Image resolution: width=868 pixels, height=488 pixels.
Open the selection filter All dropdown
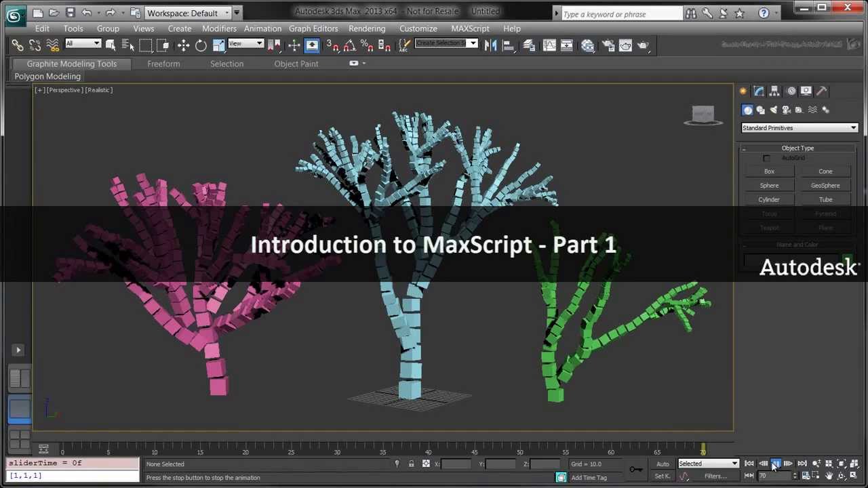click(x=83, y=43)
